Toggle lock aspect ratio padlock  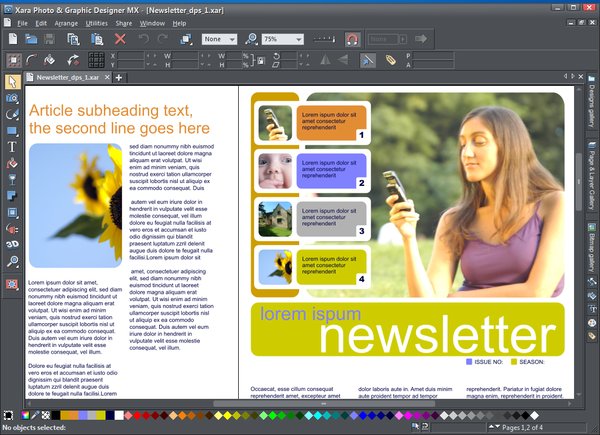(261, 60)
